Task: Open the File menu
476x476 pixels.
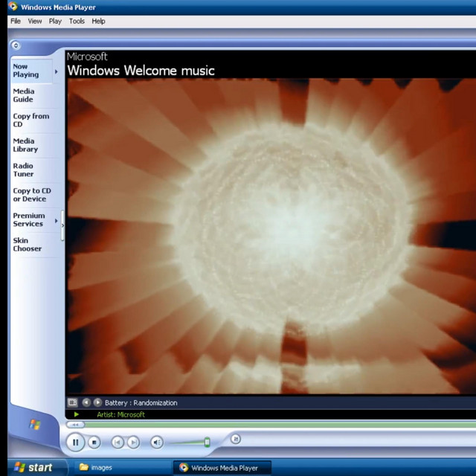Action: click(16, 22)
